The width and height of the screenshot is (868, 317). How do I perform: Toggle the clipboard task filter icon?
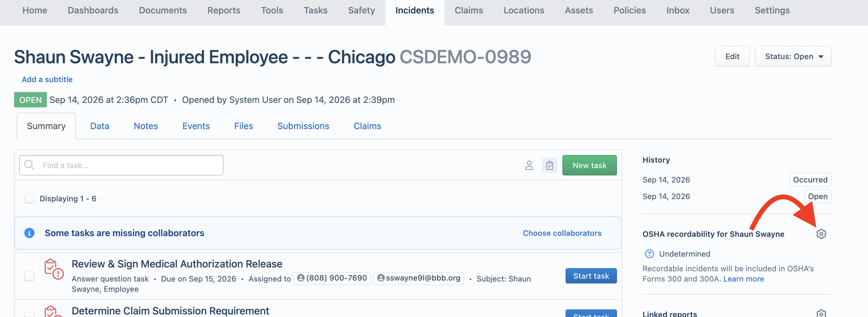tap(550, 165)
